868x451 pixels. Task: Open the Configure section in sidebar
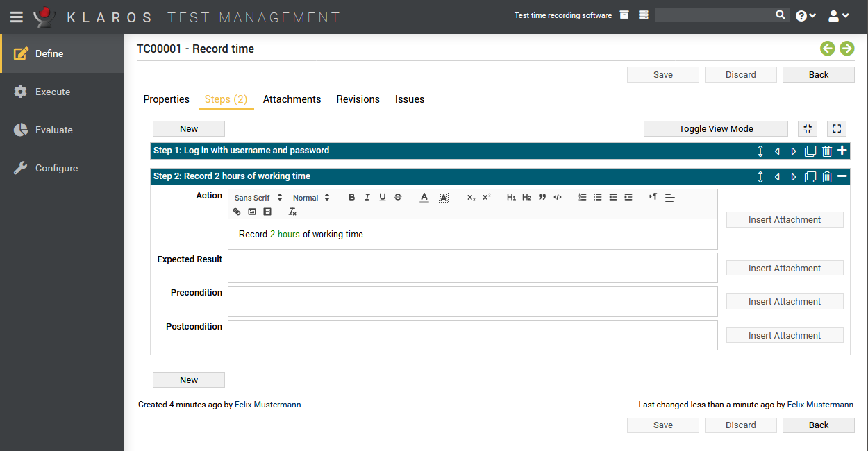(62, 168)
